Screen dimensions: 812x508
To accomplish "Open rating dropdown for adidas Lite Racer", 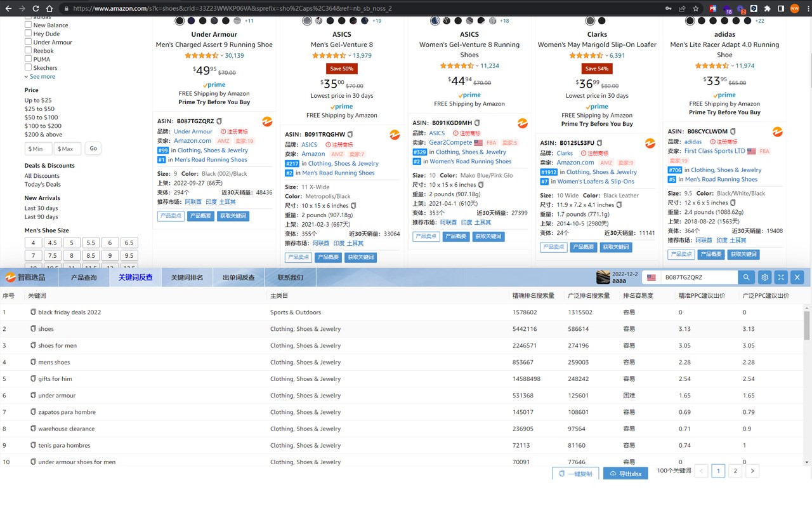I will tap(732, 66).
